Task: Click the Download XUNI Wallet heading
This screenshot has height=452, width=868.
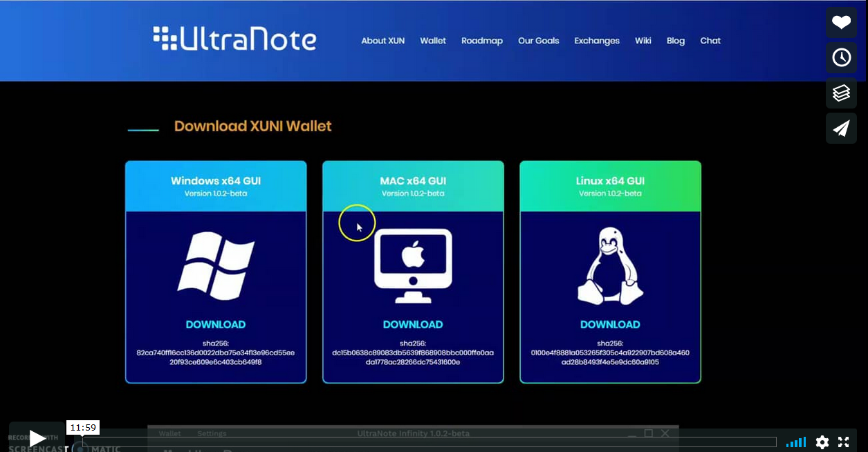Action: [253, 126]
